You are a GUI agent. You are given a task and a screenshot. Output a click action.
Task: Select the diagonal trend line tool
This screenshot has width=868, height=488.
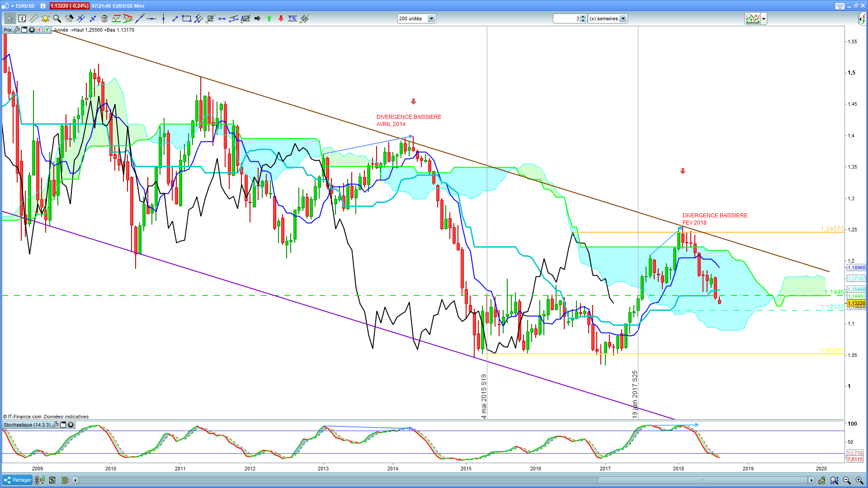point(140,19)
